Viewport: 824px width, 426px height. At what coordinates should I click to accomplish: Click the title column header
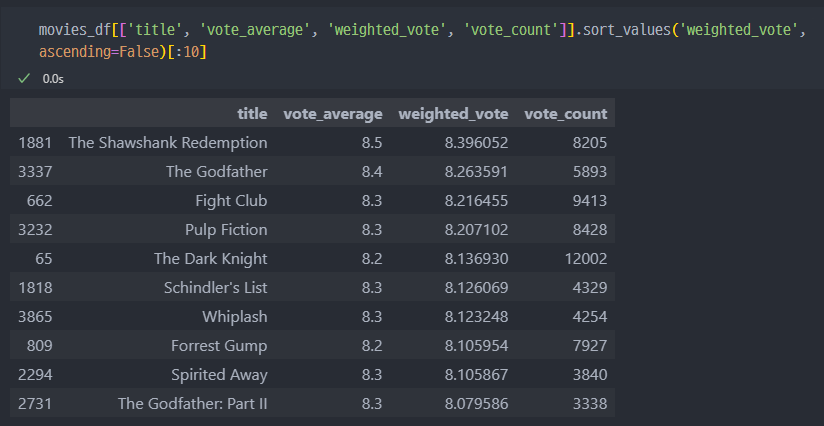(x=252, y=114)
